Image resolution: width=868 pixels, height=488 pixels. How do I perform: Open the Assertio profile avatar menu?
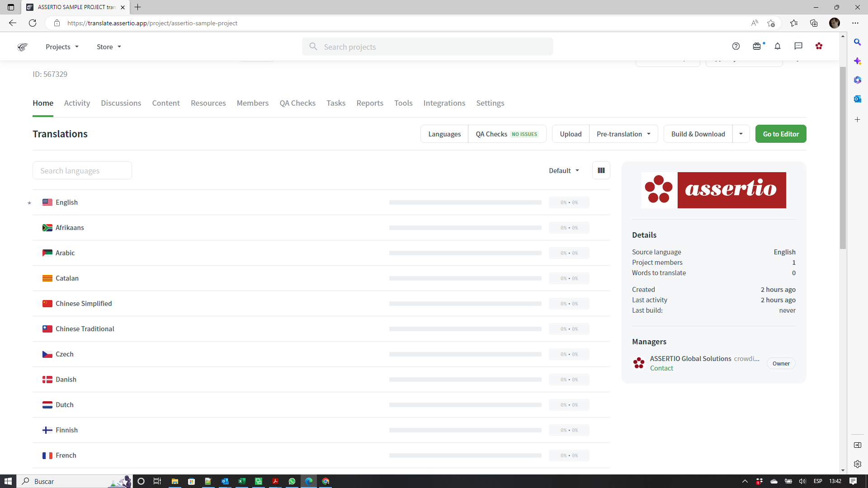[819, 46]
